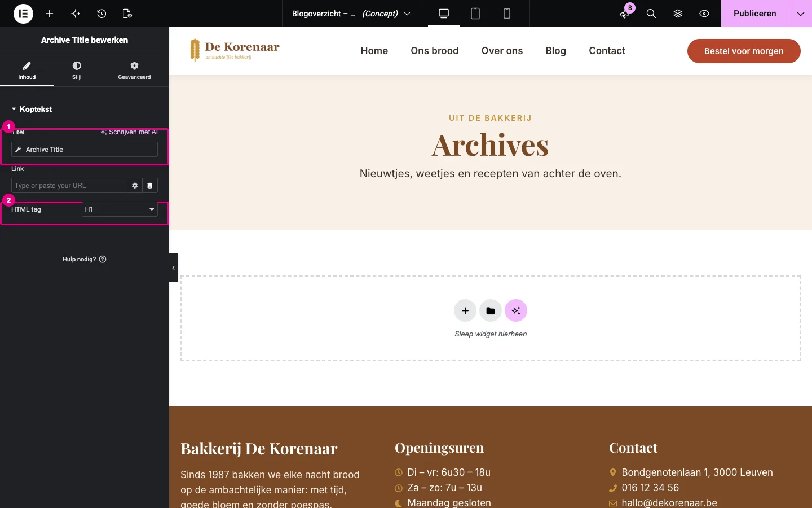This screenshot has width=812, height=508.
Task: Collapse the editor panel with arrow handle
Action: (173, 268)
